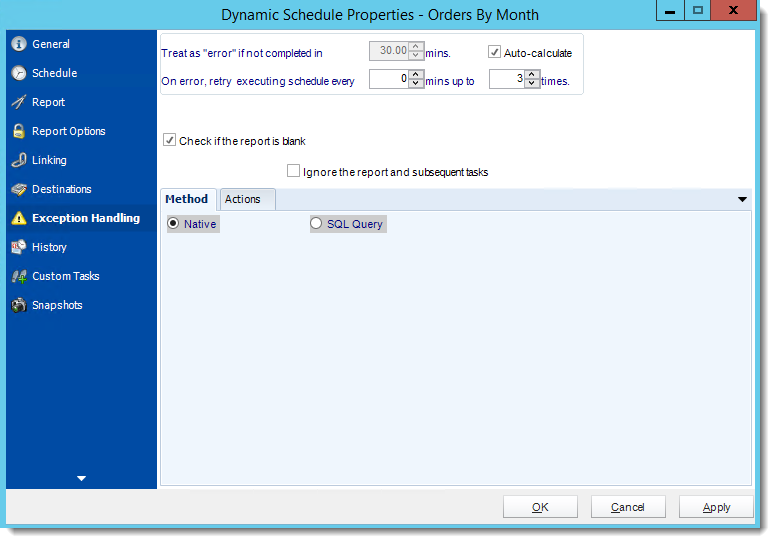Select the Method tab
This screenshot has width=775, height=543.
click(188, 199)
